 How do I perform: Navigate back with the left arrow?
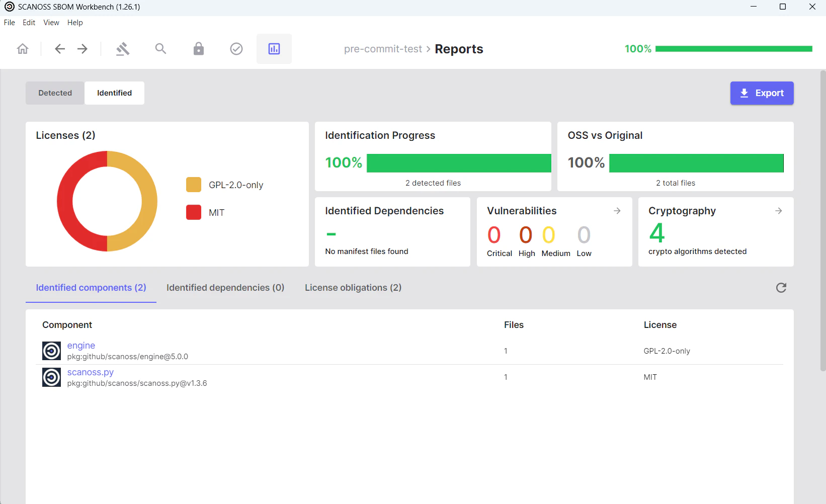click(60, 49)
